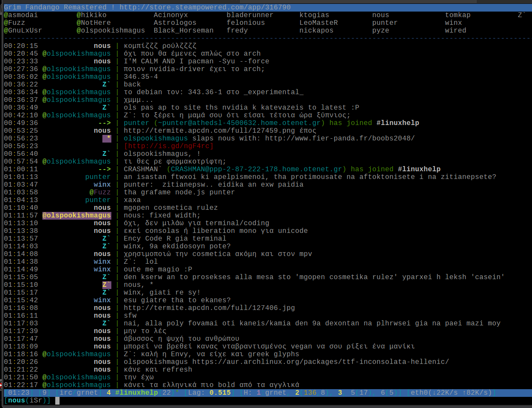Screen dimensions: 532x408
Task: Select nick @NotHere in the nicklist
Action: 94,23
